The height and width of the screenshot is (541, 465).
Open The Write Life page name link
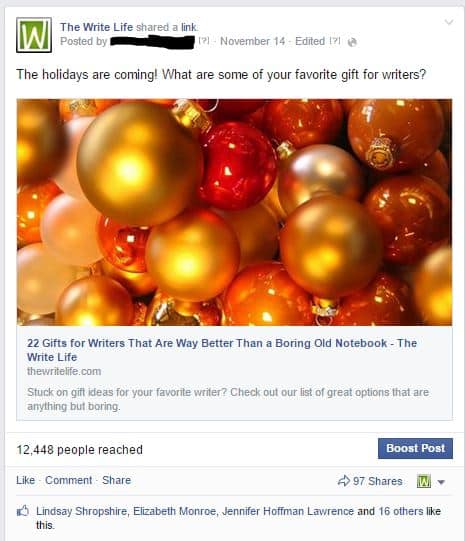click(97, 27)
